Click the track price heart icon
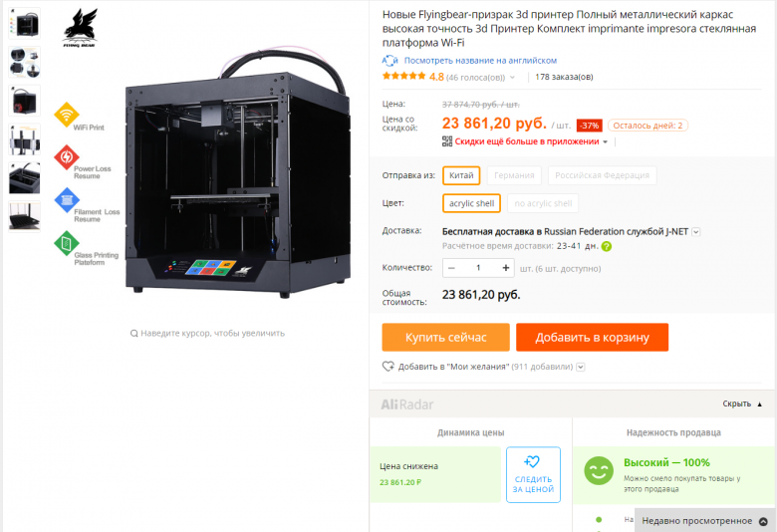Image resolution: width=777 pixels, height=532 pixels. (532, 462)
